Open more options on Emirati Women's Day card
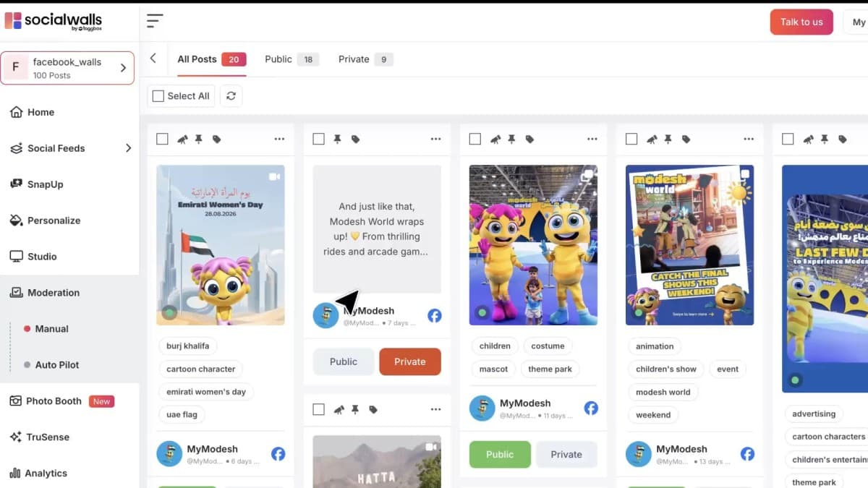The width and height of the screenshot is (868, 488). 279,139
